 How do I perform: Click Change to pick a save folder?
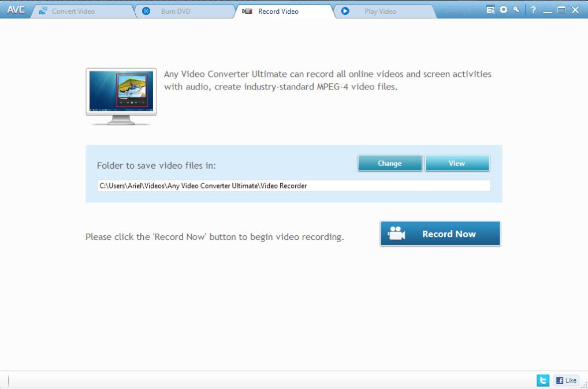[x=390, y=163]
